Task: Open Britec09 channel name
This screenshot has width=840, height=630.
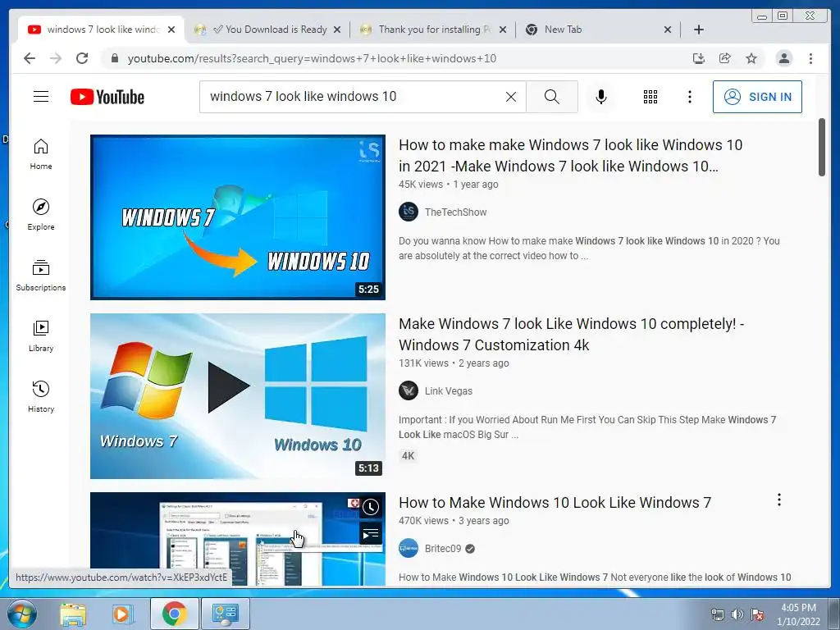Action: 442,549
